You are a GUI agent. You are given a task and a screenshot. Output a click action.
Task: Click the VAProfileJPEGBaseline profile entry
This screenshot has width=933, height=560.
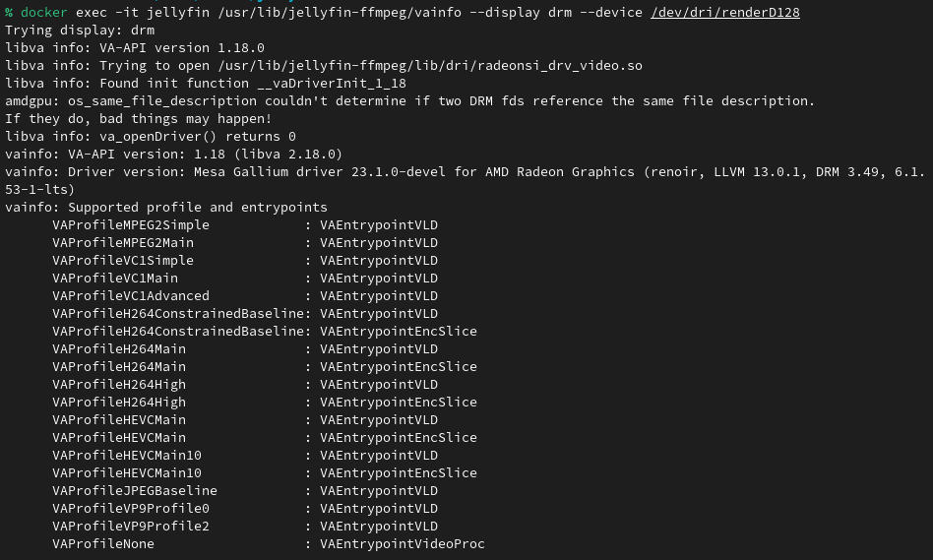click(x=134, y=491)
